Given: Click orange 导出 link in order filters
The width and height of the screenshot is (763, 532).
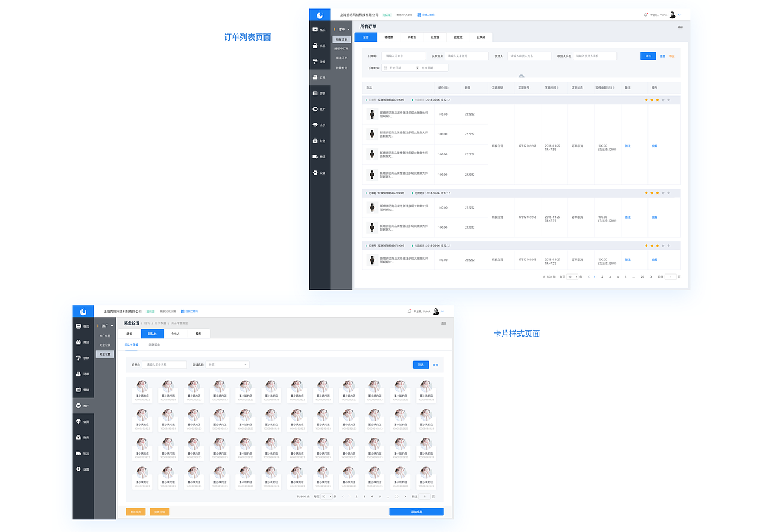Looking at the screenshot, I should (x=672, y=56).
